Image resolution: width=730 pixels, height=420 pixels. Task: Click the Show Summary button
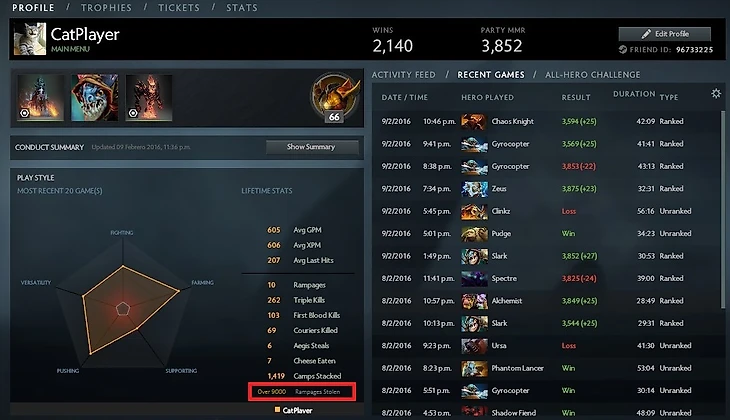click(312, 147)
